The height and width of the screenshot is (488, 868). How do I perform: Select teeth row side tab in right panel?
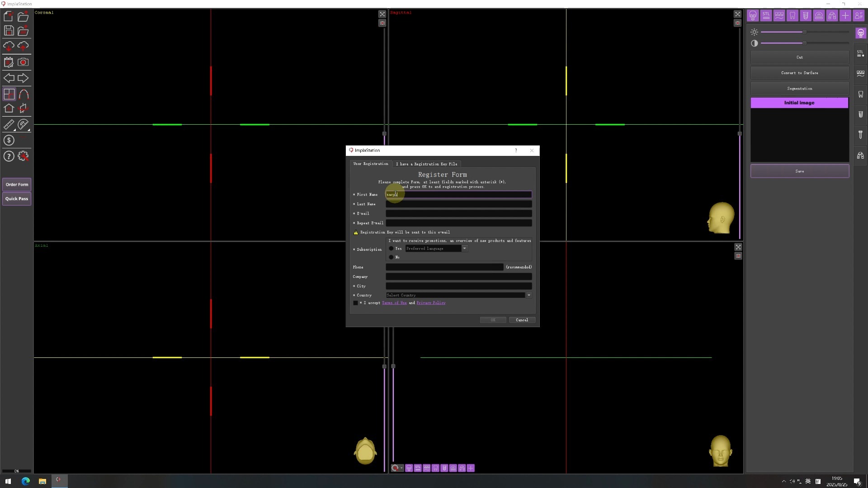pos(860,73)
